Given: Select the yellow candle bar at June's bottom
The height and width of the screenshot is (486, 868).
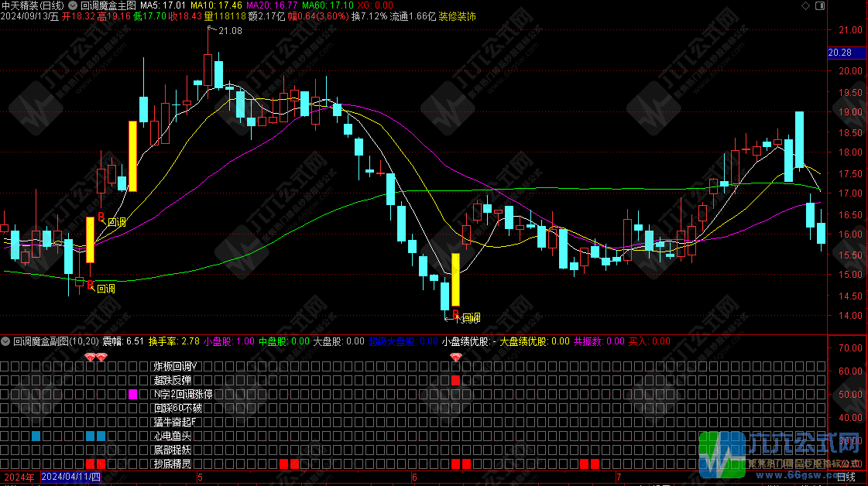Looking at the screenshot, I should coord(455,279).
